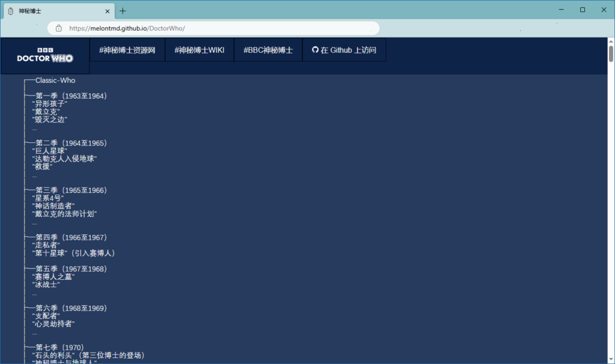Click the address bar URL field
615x364 pixels.
coord(216,28)
